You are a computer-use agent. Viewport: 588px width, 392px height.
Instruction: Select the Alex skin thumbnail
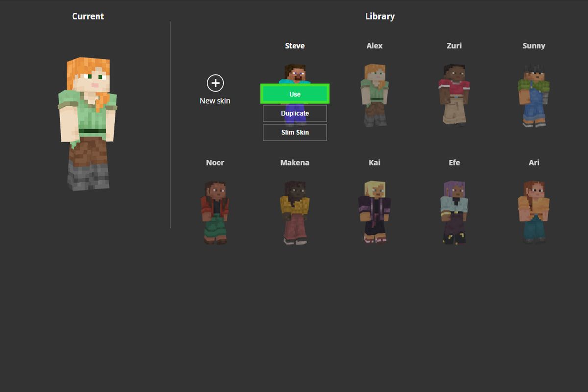pyautogui.click(x=374, y=96)
